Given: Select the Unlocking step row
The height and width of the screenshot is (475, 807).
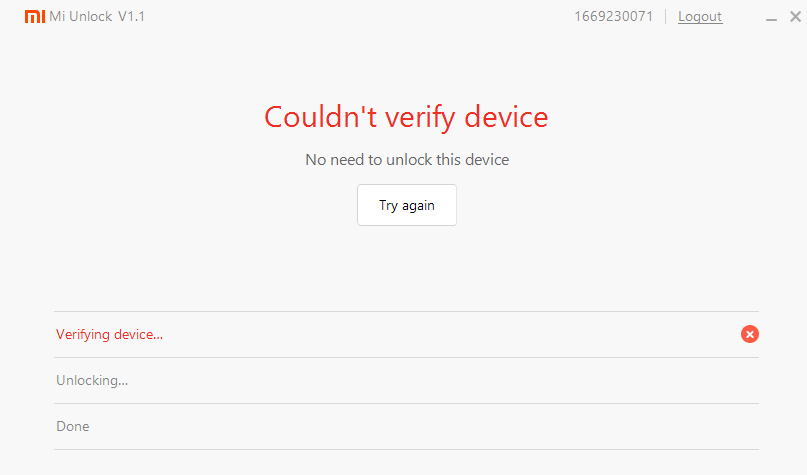Looking at the screenshot, I should (92, 381).
